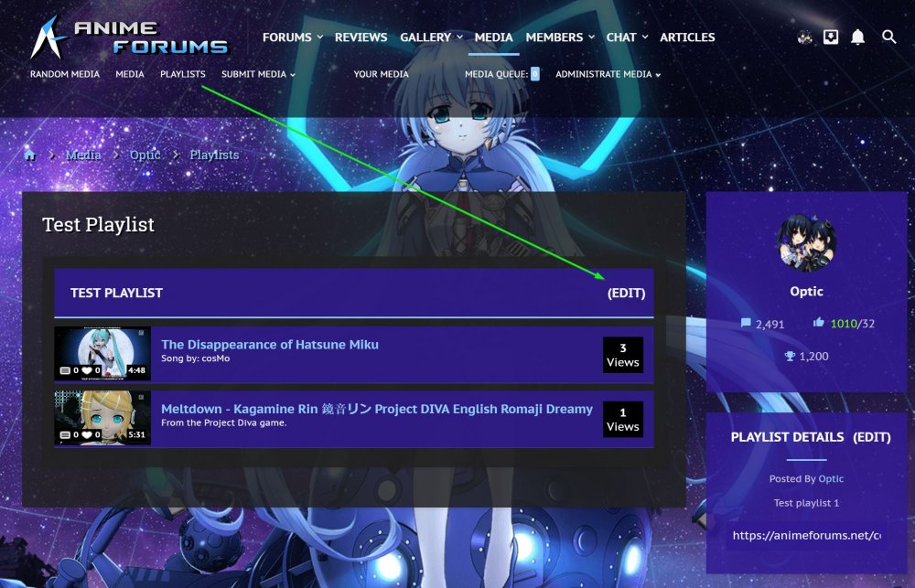Viewport: 915px width, 588px height.
Task: Click the Optic username in sidebar card
Action: tap(806, 291)
